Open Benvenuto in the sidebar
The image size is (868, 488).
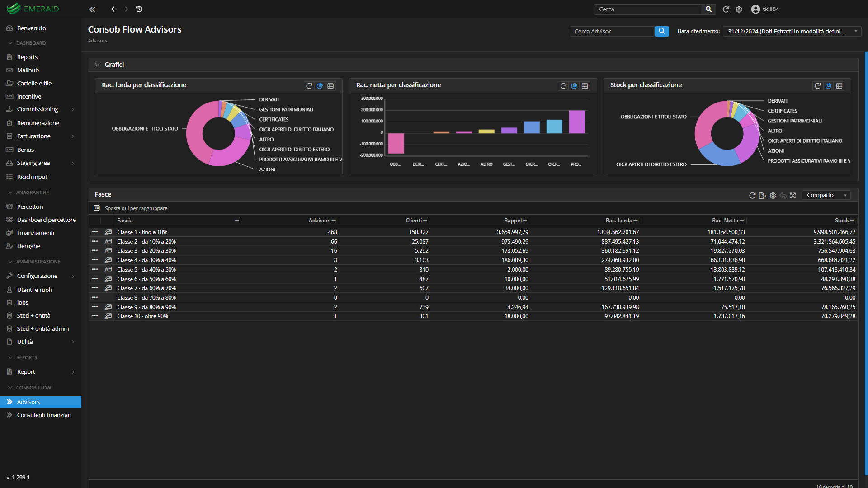tap(31, 28)
